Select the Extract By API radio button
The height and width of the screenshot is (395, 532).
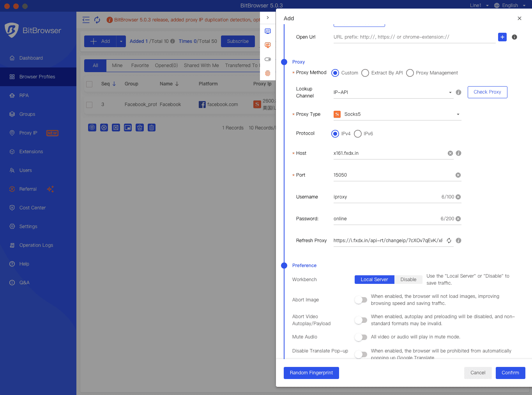coord(365,73)
